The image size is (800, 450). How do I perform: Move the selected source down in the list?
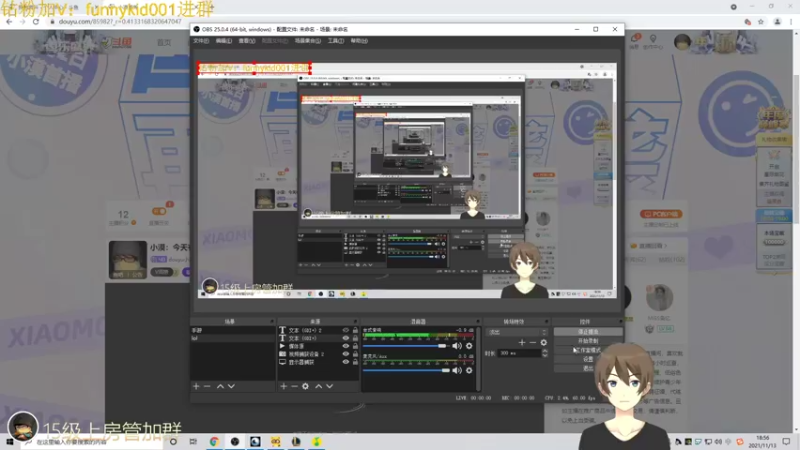pos(330,386)
